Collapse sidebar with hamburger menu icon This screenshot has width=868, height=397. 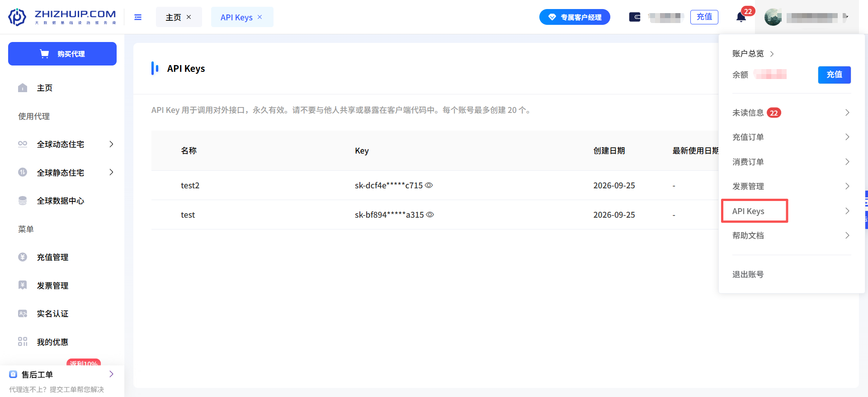click(138, 17)
